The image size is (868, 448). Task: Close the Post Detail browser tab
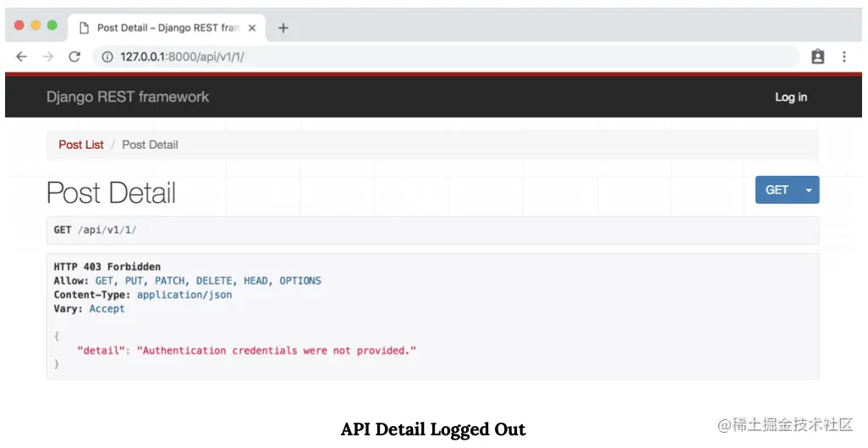point(252,28)
